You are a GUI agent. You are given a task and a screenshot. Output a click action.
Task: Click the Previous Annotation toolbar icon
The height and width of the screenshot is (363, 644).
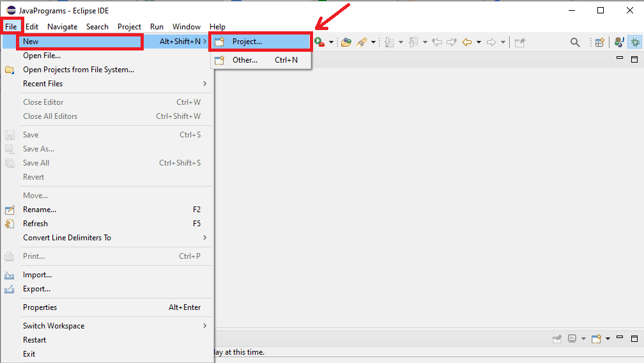point(413,42)
